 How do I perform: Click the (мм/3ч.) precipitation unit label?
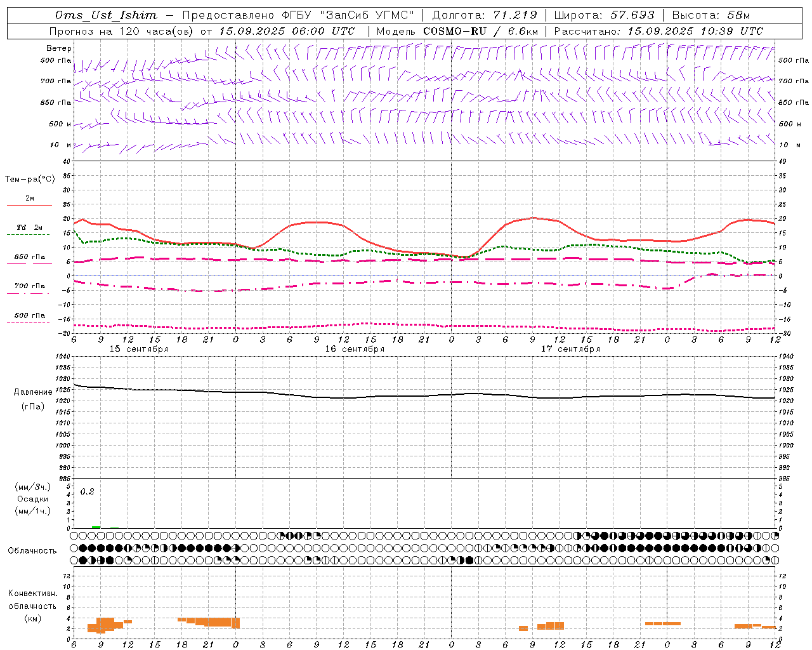(x=33, y=487)
